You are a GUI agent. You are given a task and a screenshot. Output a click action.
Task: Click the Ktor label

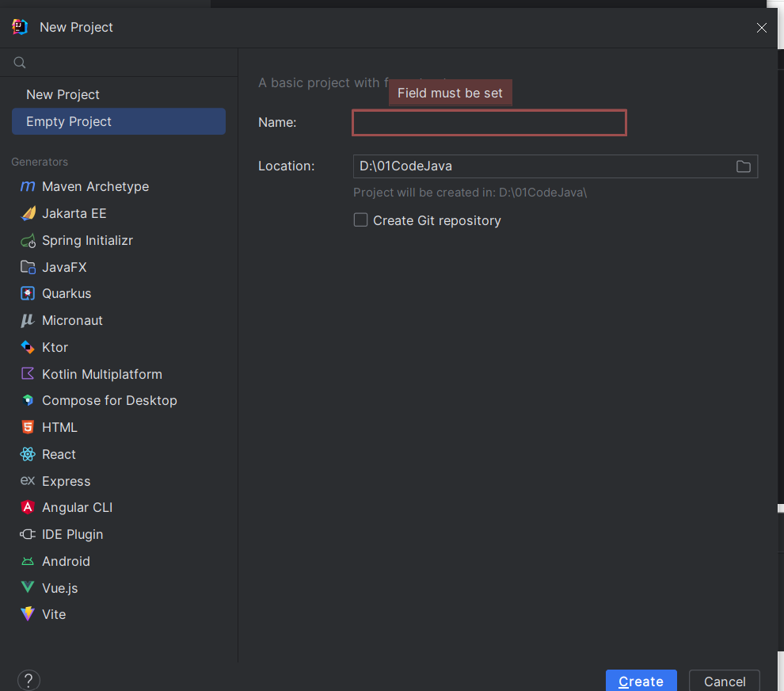click(55, 347)
